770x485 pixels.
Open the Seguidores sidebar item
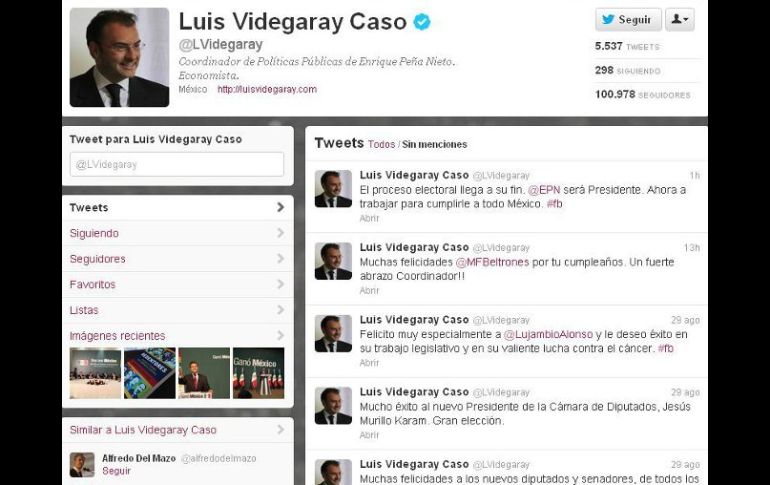[177, 259]
